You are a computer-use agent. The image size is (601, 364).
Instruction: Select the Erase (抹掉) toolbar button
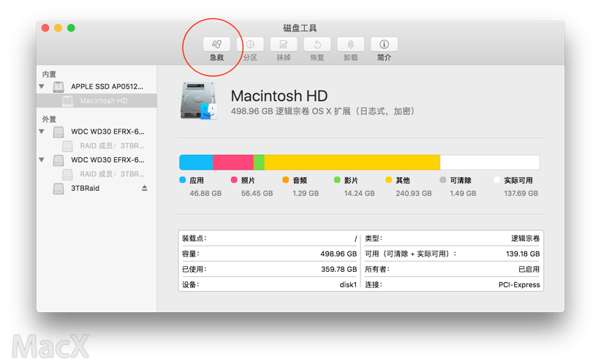pos(284,45)
